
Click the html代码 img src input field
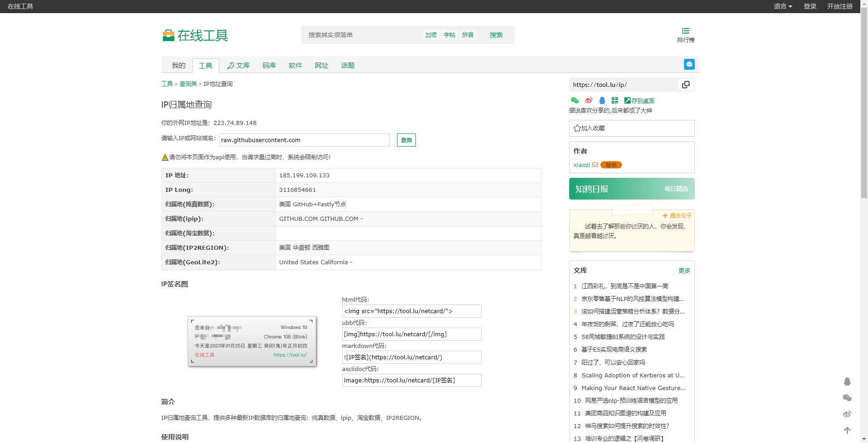[x=411, y=311]
